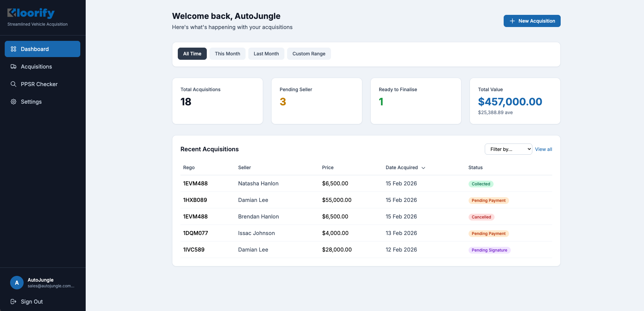The image size is (644, 311).
Task: Click Sign Out in the sidebar
Action: [32, 302]
